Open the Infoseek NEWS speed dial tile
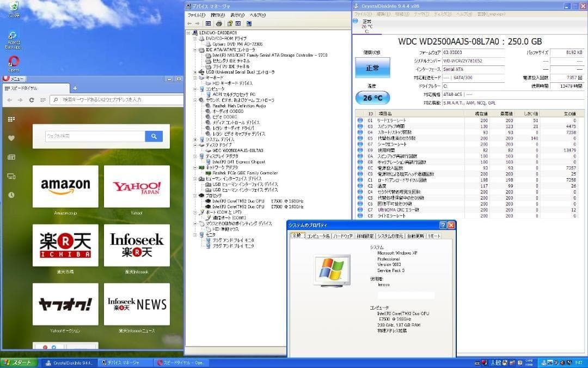Screen dimensions: 588x368 coord(137,304)
